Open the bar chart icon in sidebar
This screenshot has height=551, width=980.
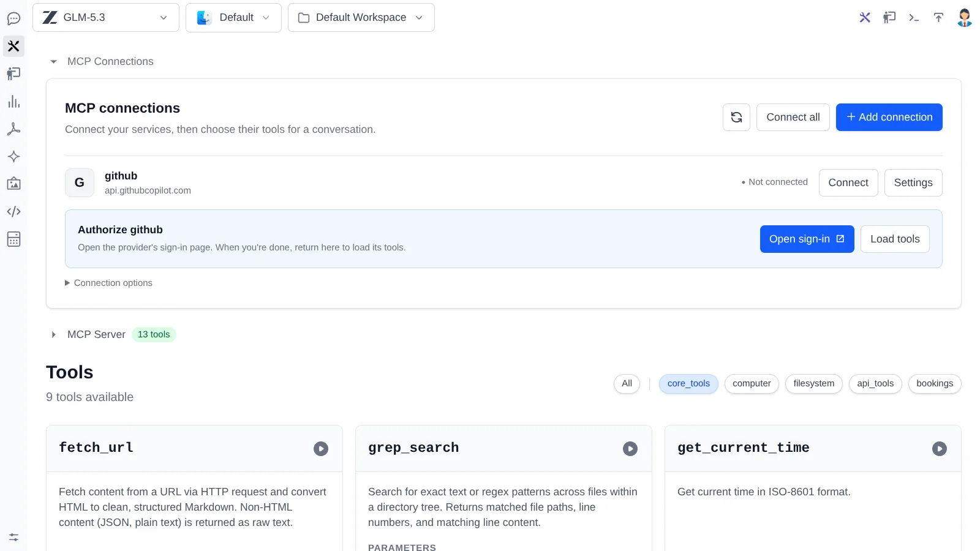click(13, 102)
